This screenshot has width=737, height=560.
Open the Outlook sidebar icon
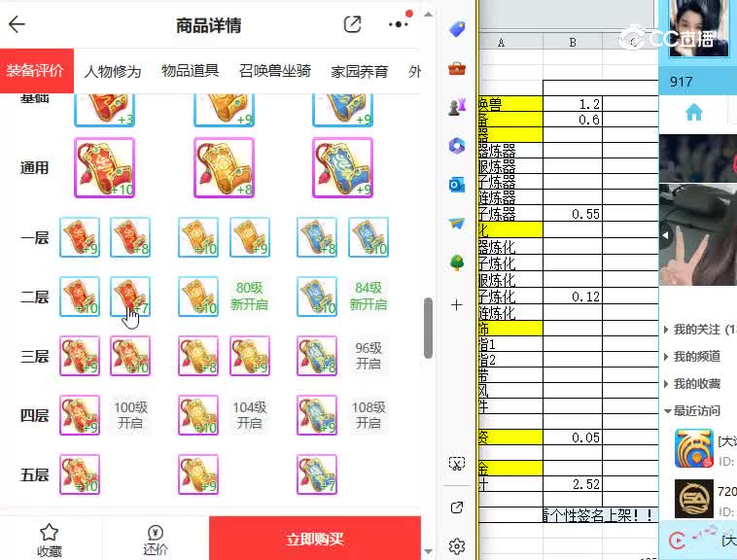[x=457, y=185]
